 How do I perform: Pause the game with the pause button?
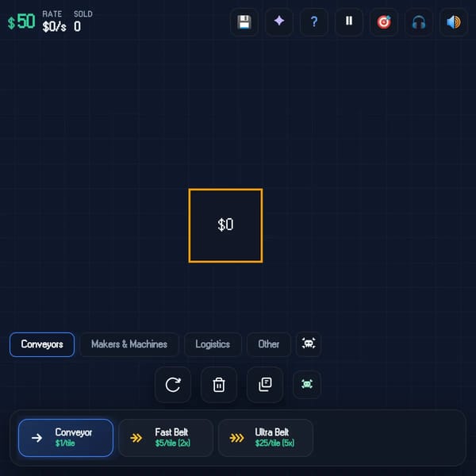349,22
